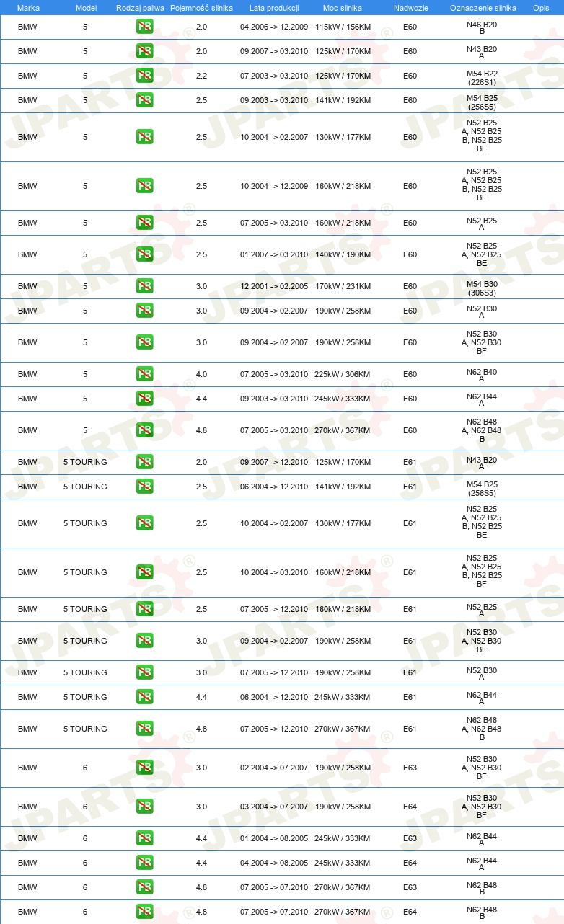This screenshot has width=564, height=924.
Task: Click the 115kW / 156KM power value
Action: pos(343,27)
